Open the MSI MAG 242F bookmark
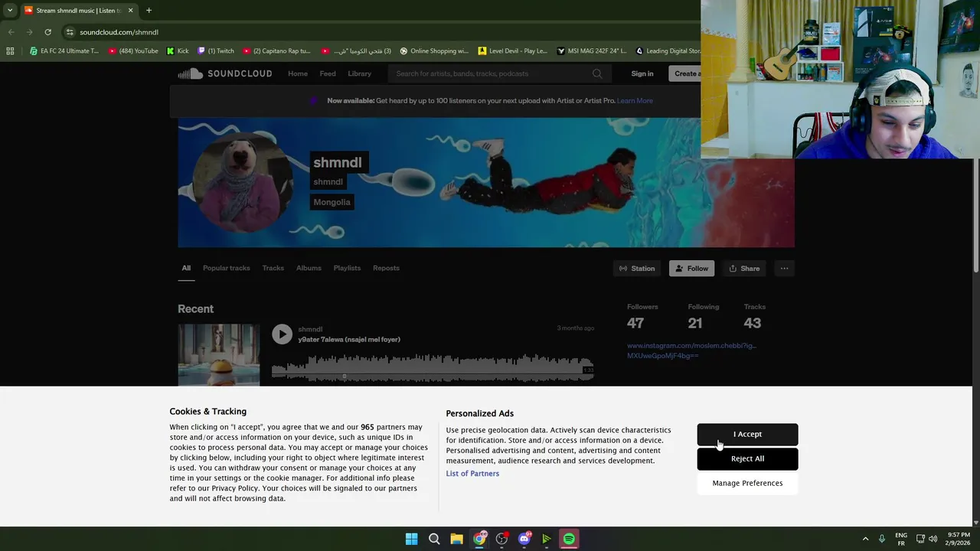Image resolution: width=980 pixels, height=551 pixels. pos(592,51)
